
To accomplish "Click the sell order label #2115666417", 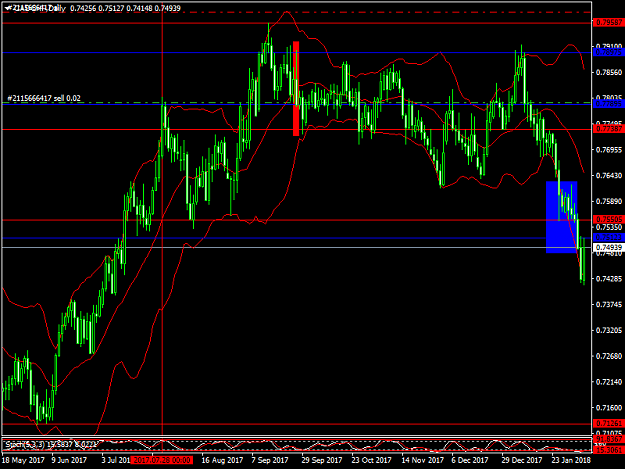I will (44, 98).
